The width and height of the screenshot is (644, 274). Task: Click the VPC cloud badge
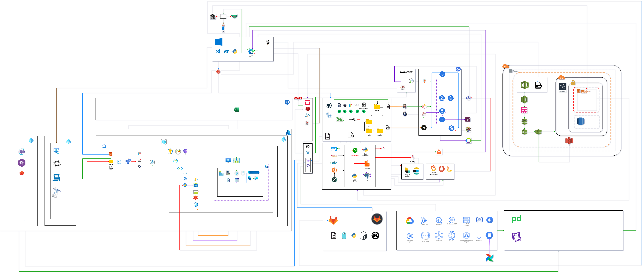tap(561, 77)
